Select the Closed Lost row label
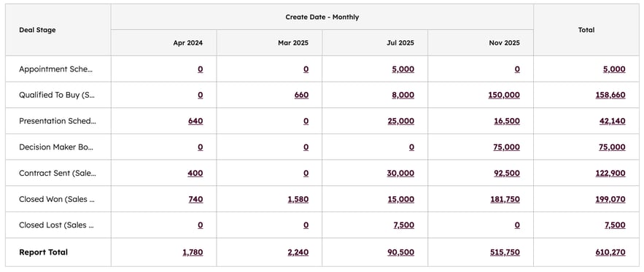Image resolution: width=644 pixels, height=272 pixels. [x=56, y=225]
